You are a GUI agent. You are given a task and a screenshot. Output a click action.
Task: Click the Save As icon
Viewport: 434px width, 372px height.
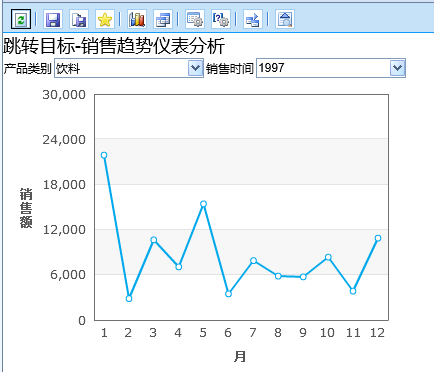[x=79, y=19]
